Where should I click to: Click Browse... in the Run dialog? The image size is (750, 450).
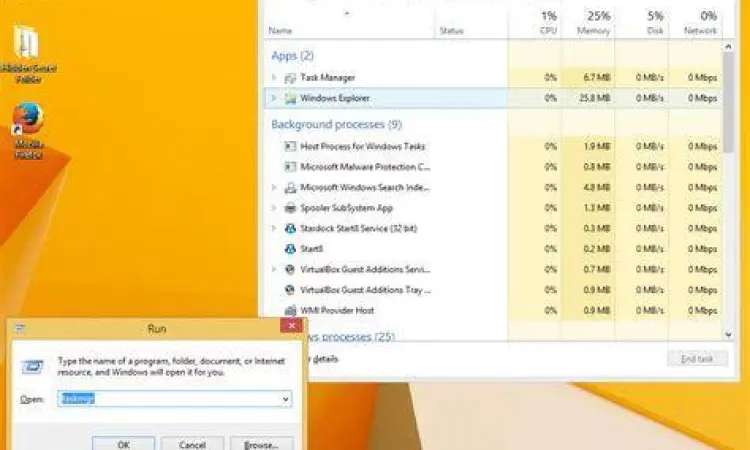261,443
